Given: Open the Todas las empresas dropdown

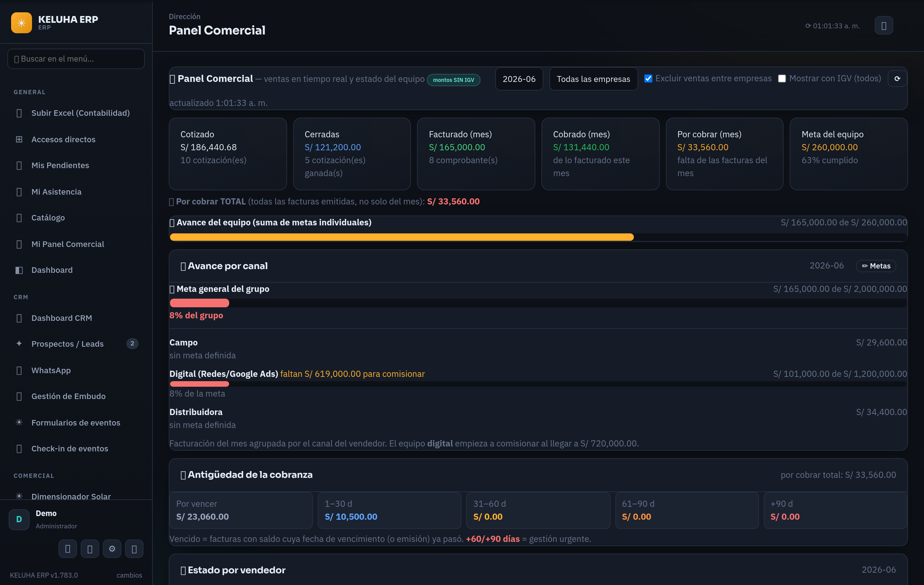Looking at the screenshot, I should point(593,79).
